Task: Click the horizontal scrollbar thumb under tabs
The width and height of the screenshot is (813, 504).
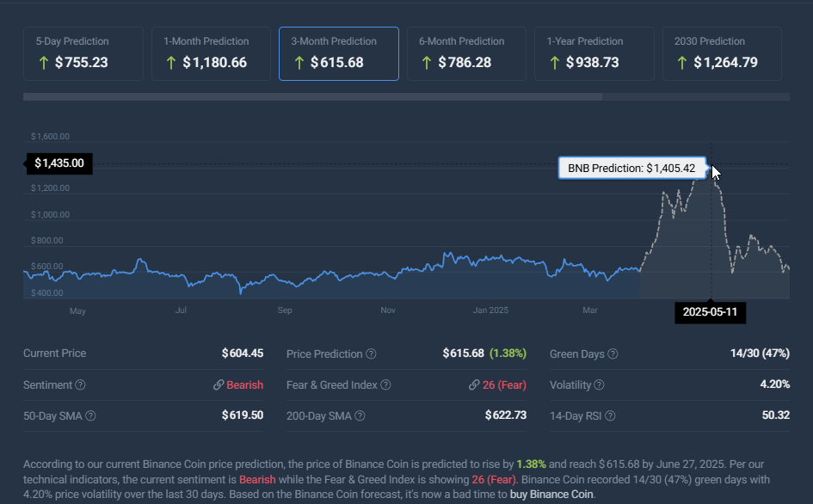Action: coord(312,97)
